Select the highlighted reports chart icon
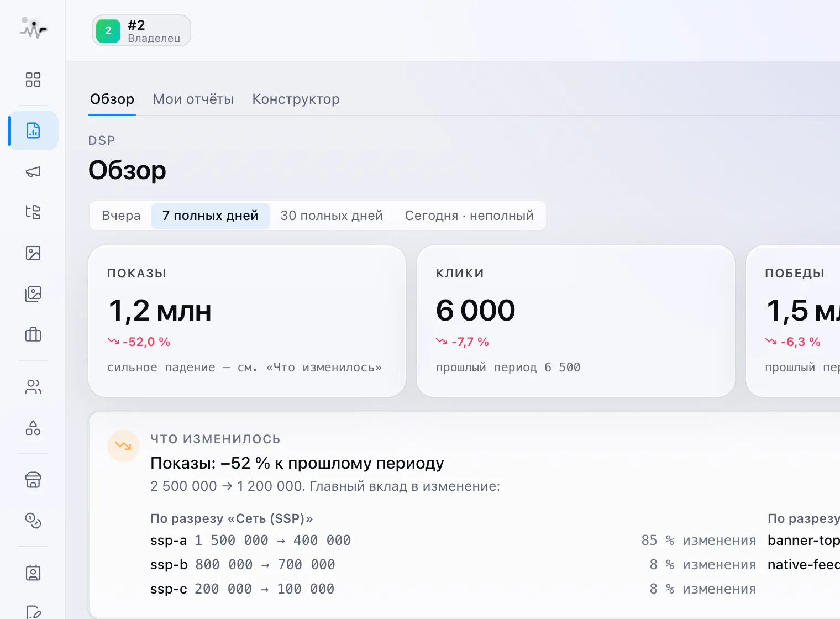Screen dimensions: 840x619 [x=33, y=130]
